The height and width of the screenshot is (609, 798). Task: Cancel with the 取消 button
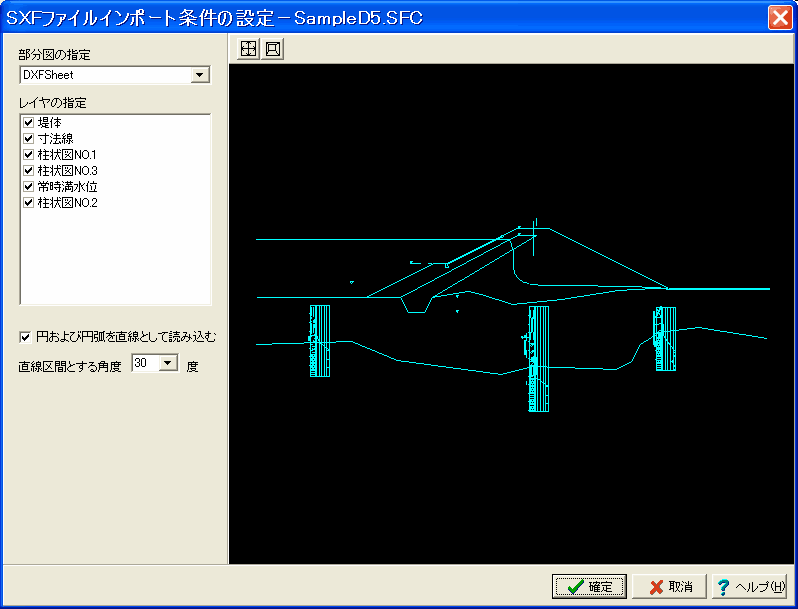coord(670,587)
